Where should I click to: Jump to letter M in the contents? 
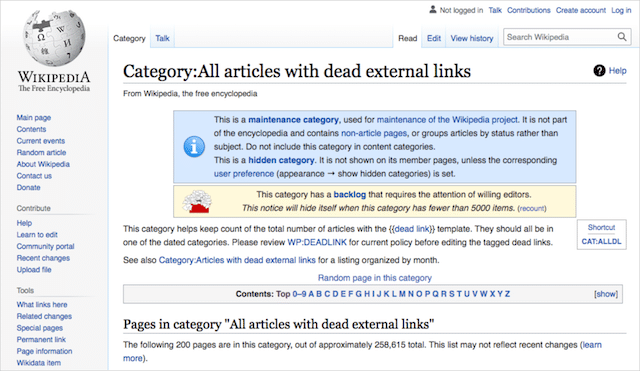(402, 294)
